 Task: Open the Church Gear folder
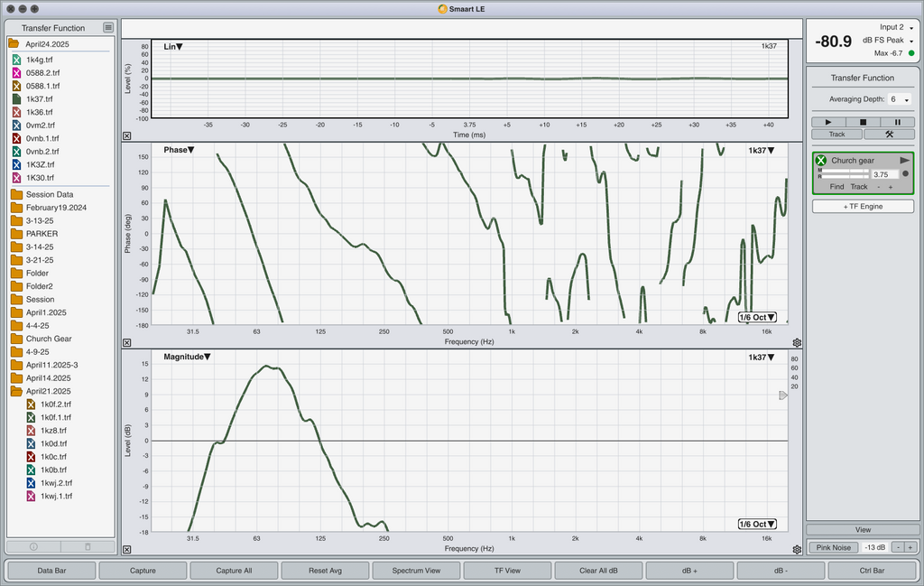coord(42,339)
